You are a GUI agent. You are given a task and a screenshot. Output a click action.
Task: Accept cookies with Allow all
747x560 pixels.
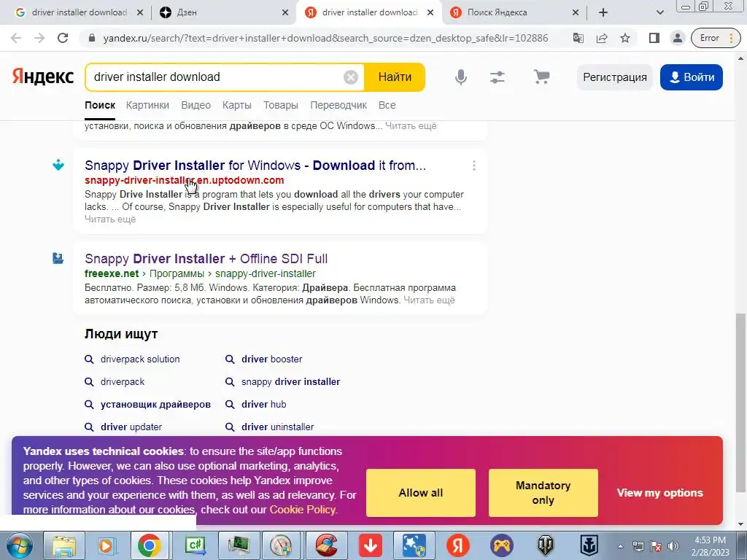click(421, 493)
